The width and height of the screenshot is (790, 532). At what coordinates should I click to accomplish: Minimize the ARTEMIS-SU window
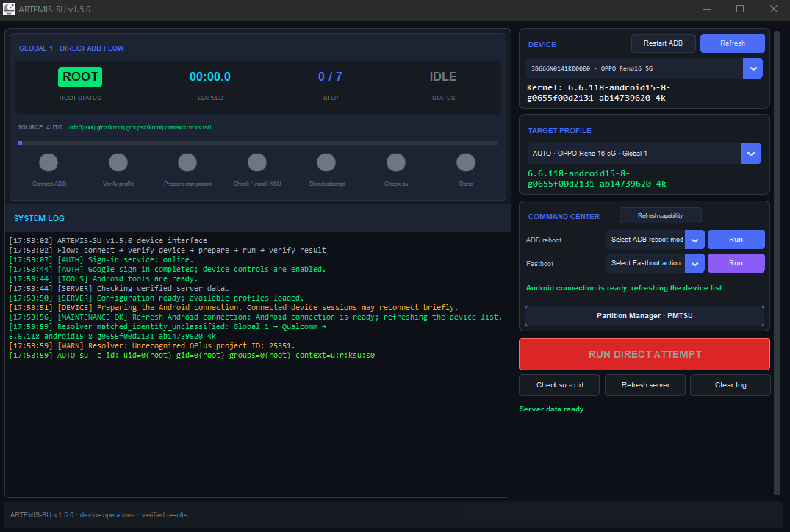pyautogui.click(x=707, y=9)
